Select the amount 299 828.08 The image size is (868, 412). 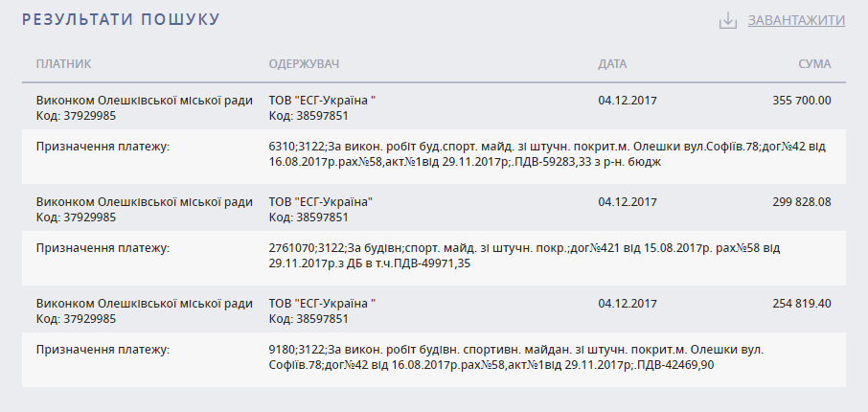pyautogui.click(x=802, y=202)
